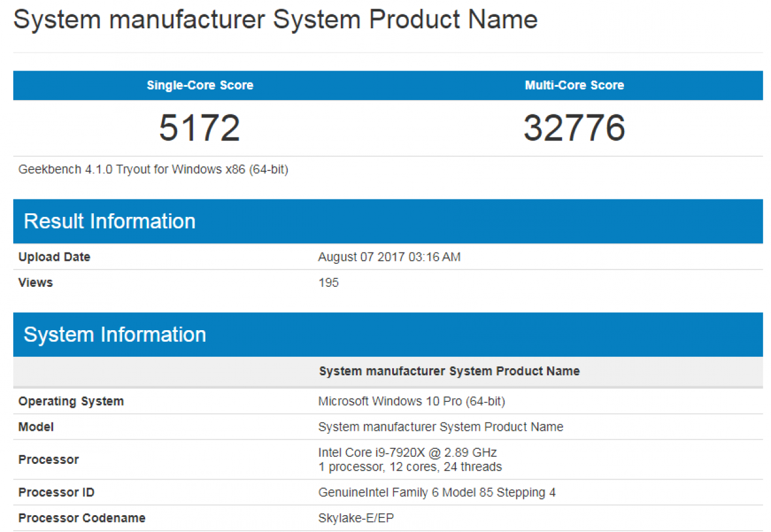Click the page title System manufacturer System Product Name
Screen dimensions: 771x532
275,20
